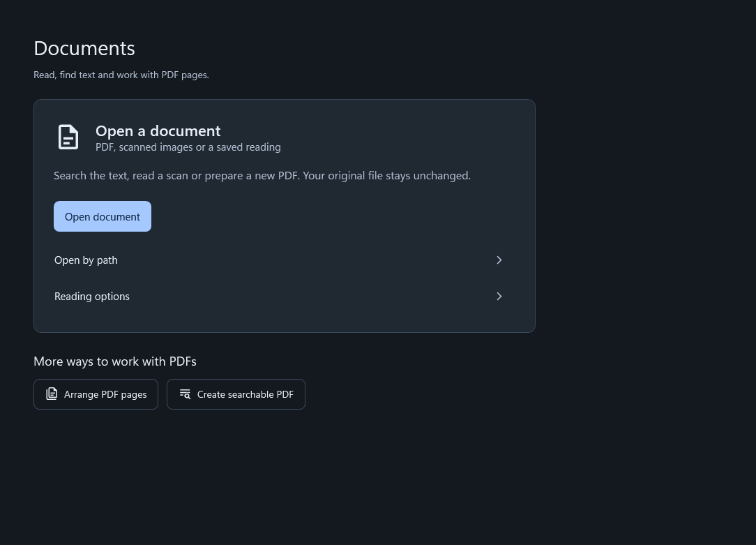Click the document icon beside Open a document

tap(68, 137)
